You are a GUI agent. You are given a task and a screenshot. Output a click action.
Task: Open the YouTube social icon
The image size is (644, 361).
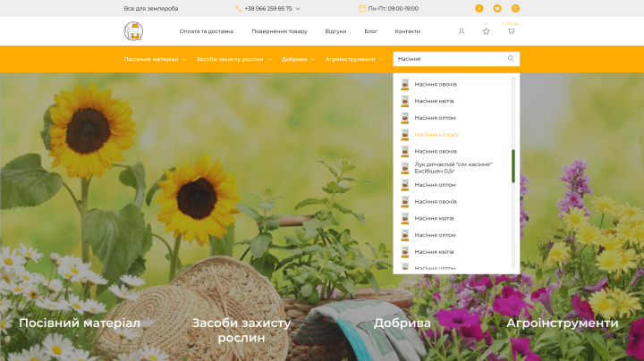tap(497, 8)
